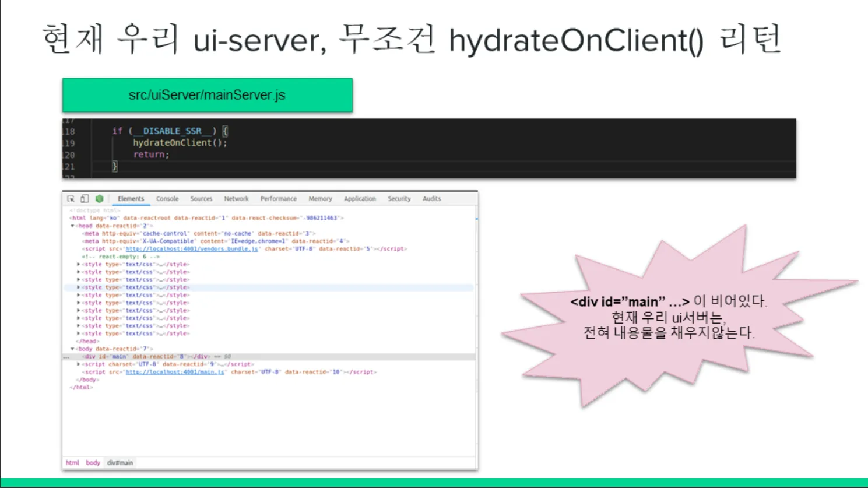Open the Security tab
The image size is (868, 488).
[x=399, y=199]
